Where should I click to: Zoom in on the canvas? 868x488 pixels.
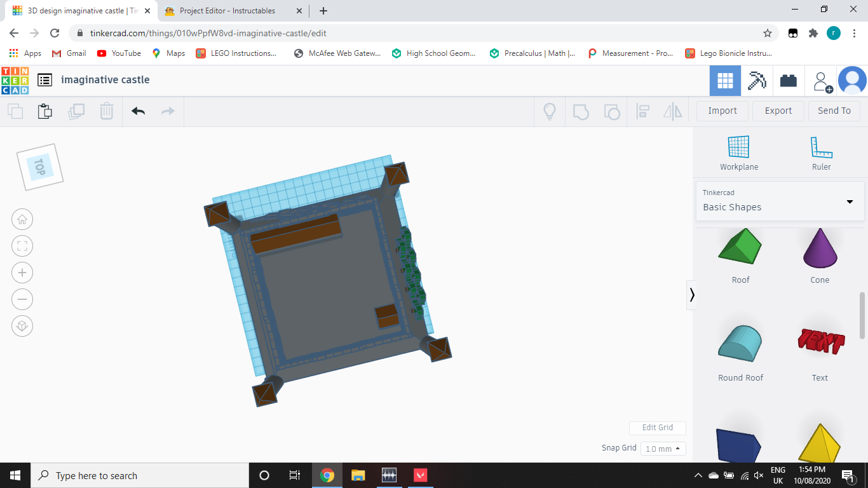pos(22,273)
